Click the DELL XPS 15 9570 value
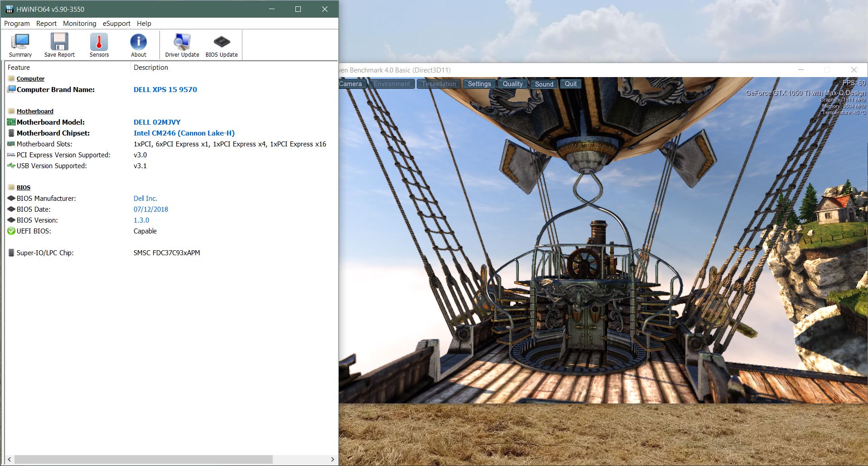Image resolution: width=868 pixels, height=466 pixels. pyautogui.click(x=165, y=89)
